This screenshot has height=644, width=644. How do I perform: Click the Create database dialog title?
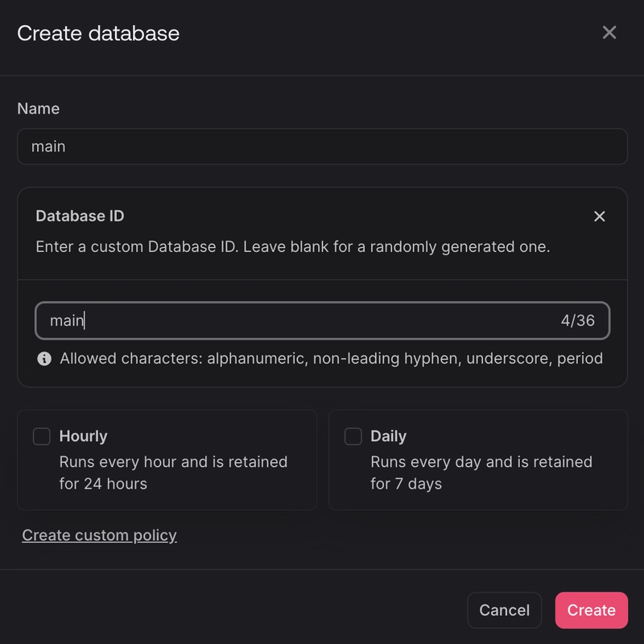[98, 33]
